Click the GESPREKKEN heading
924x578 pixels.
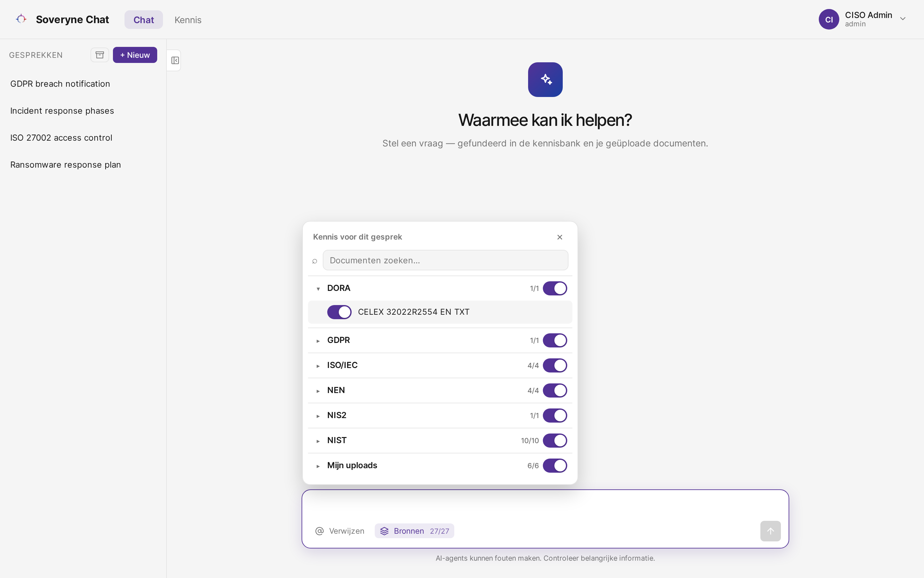(36, 55)
